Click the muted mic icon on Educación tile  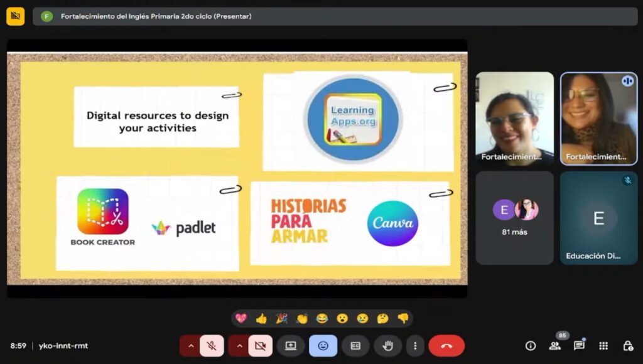(x=627, y=180)
